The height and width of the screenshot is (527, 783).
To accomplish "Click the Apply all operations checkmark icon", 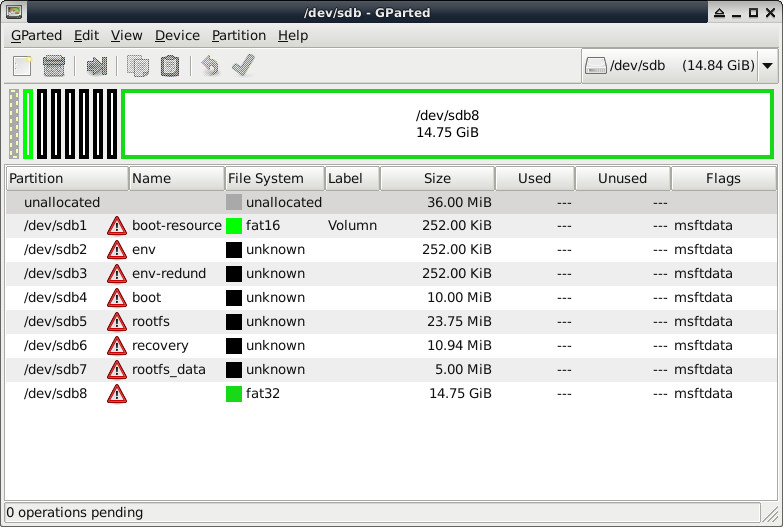I will pyautogui.click(x=242, y=66).
